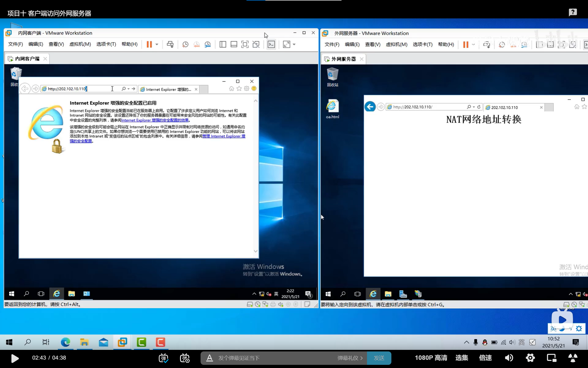Open the 虚拟机(M) menu in VMware

80,44
